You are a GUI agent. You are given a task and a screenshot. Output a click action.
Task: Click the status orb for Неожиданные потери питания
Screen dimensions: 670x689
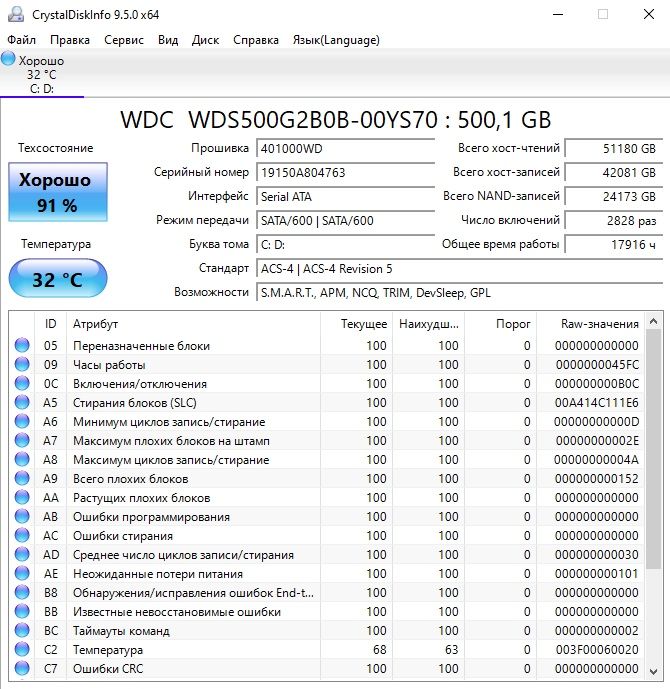22,573
